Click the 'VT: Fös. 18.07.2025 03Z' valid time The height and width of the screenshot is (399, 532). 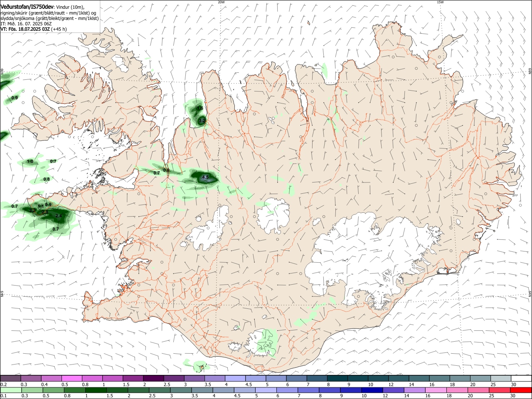tap(25, 29)
